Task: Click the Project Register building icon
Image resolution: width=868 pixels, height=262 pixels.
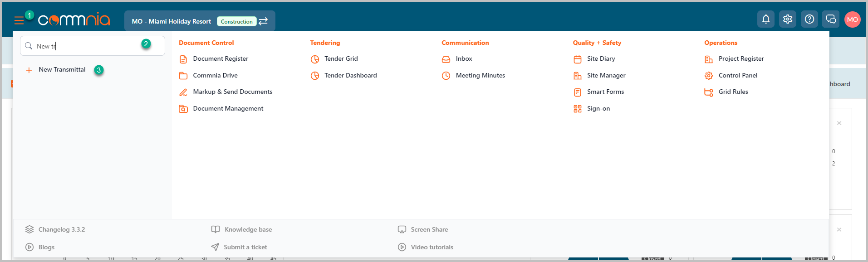Action: pyautogui.click(x=709, y=59)
